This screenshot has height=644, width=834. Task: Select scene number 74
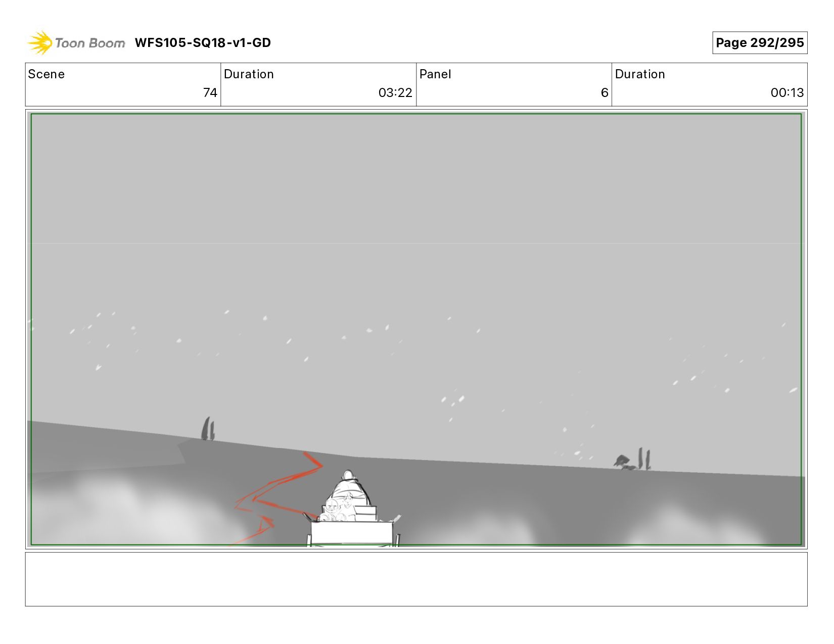[x=210, y=93]
